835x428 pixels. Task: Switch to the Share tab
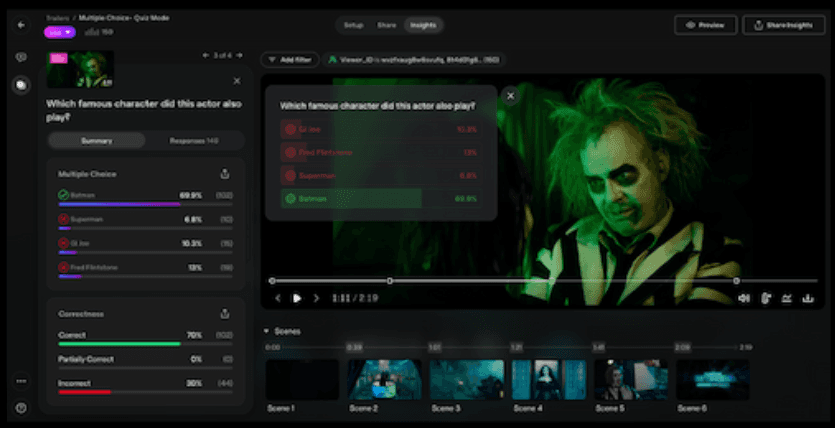(x=387, y=25)
